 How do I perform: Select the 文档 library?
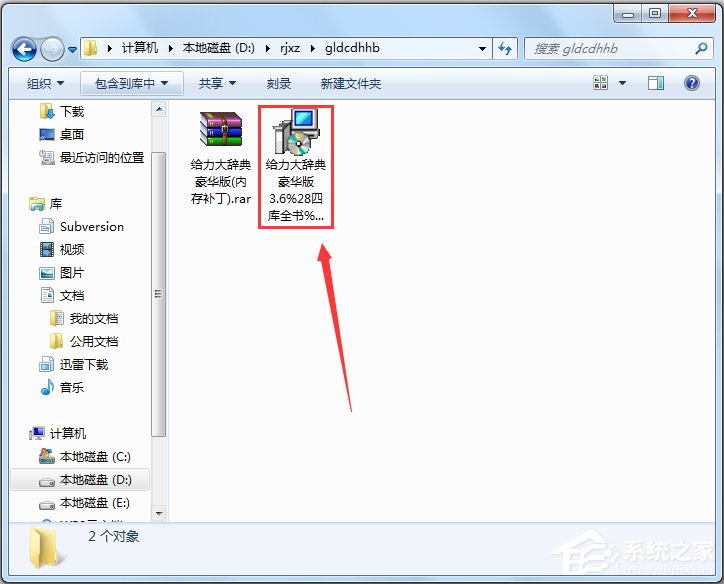[x=72, y=295]
